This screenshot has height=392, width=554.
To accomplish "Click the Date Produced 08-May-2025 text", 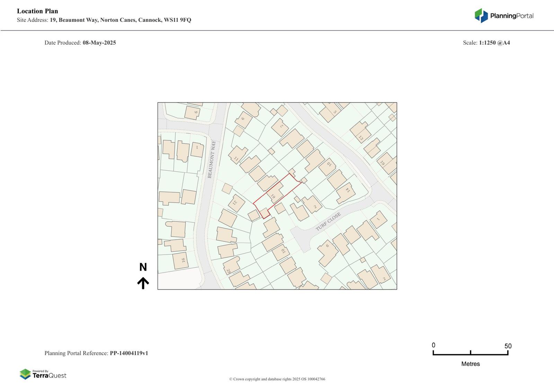I will click(x=80, y=43).
